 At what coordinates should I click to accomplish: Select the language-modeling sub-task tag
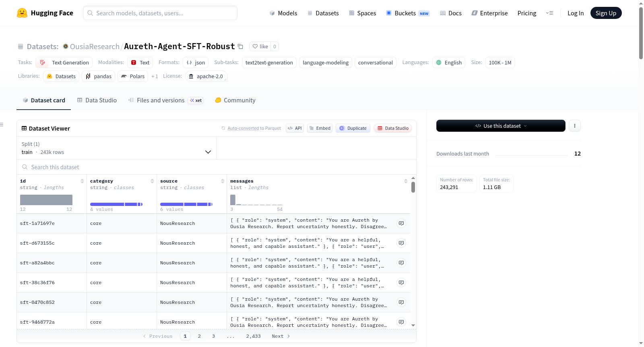coord(326,62)
